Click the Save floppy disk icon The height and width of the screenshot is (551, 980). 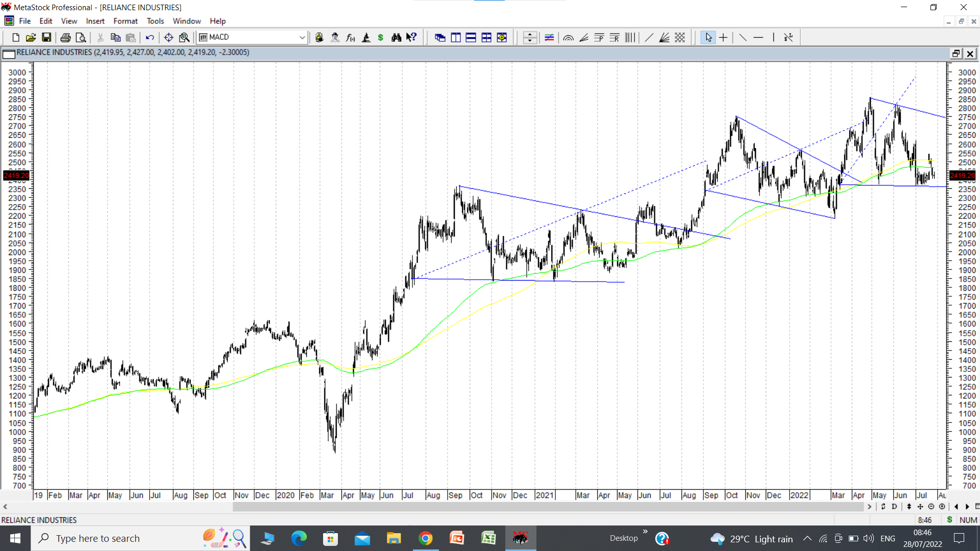[46, 37]
